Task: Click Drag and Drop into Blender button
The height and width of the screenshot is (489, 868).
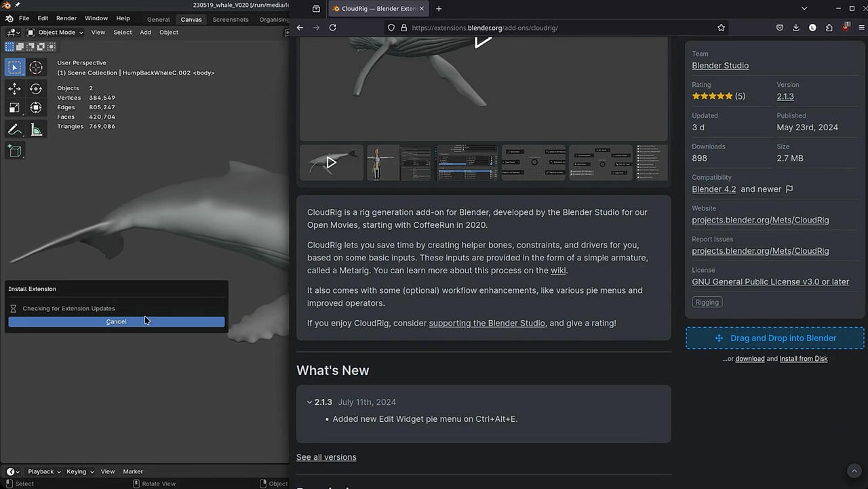Action: [775, 338]
